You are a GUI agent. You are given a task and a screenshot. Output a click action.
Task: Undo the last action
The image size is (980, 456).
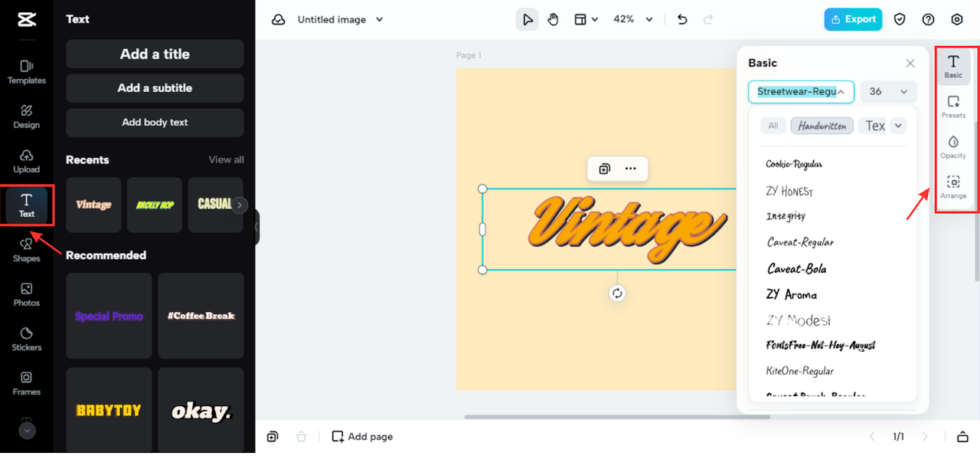click(682, 20)
